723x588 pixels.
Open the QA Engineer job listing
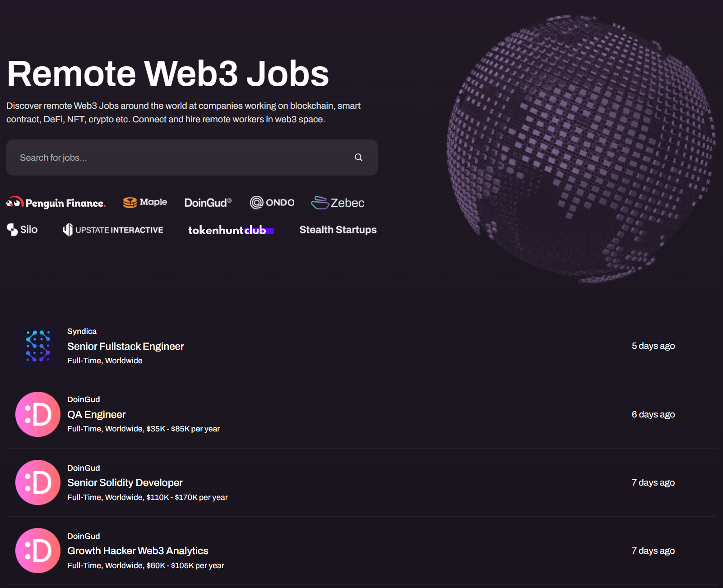pyautogui.click(x=97, y=414)
